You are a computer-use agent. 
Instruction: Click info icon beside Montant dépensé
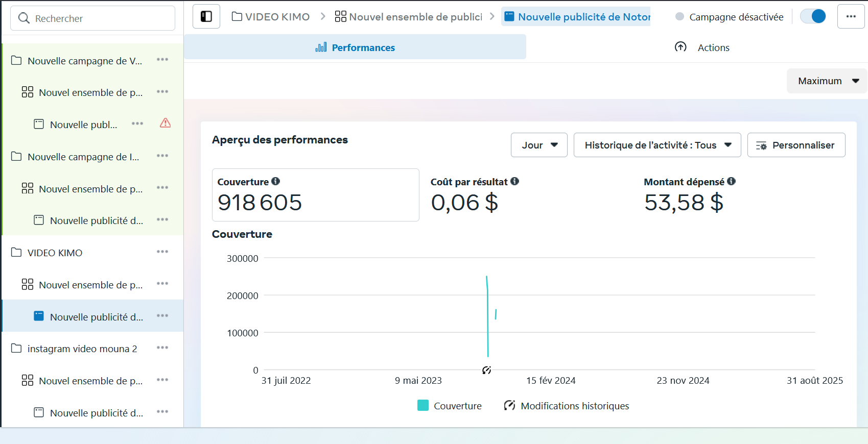pyautogui.click(x=731, y=181)
